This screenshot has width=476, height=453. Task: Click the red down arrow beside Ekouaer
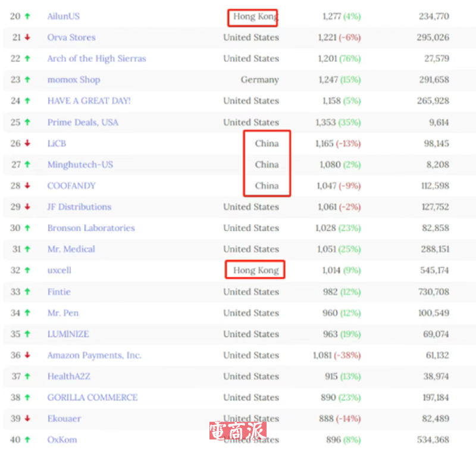(27, 418)
